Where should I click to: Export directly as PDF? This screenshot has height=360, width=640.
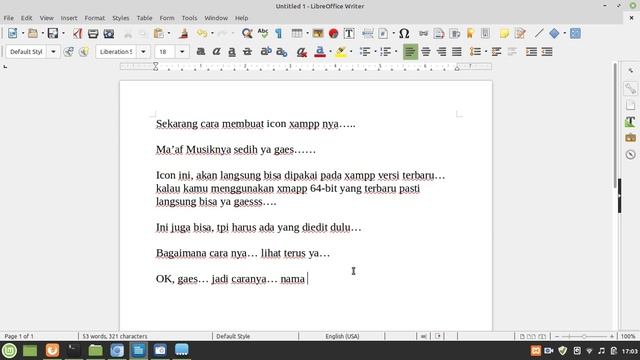pyautogui.click(x=77, y=33)
